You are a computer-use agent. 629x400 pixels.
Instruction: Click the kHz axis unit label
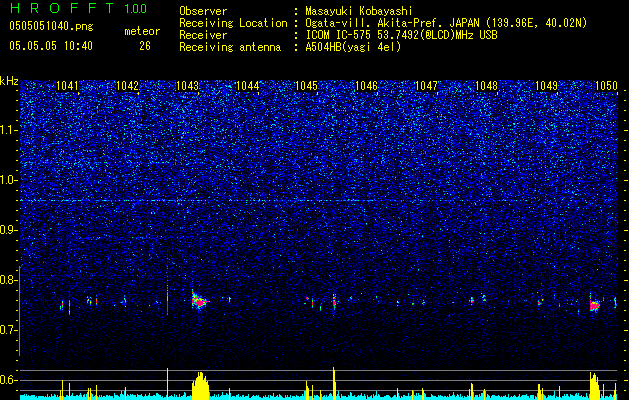pos(9,81)
